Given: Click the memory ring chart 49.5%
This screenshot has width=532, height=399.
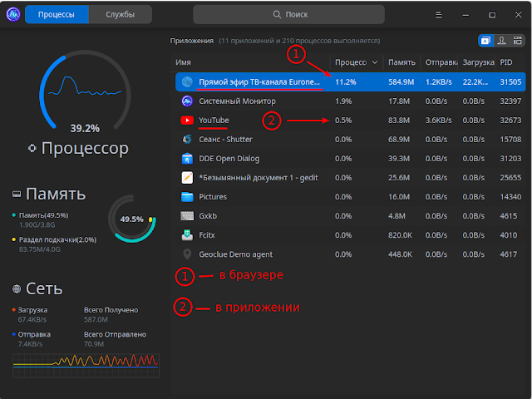Looking at the screenshot, I should coord(132,219).
